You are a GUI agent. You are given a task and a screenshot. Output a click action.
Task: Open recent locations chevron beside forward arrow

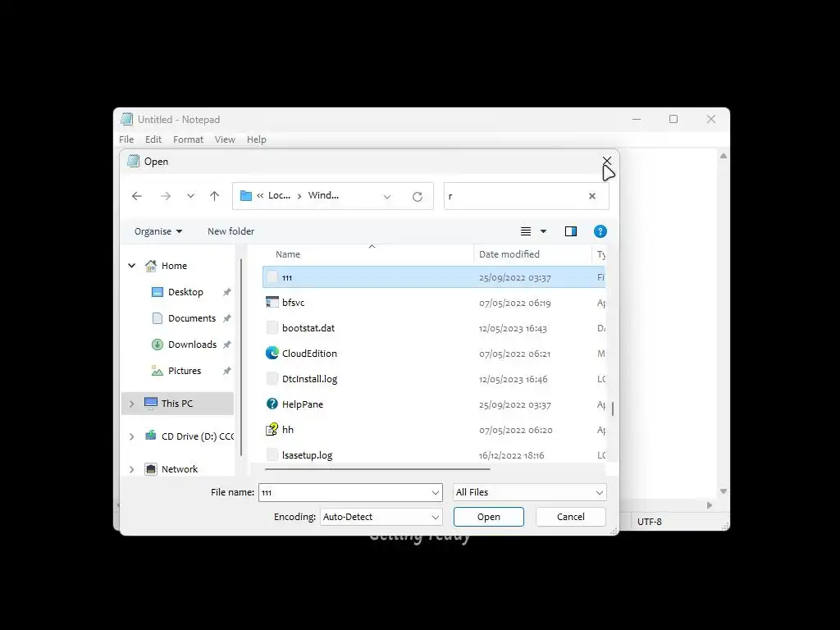pos(190,196)
